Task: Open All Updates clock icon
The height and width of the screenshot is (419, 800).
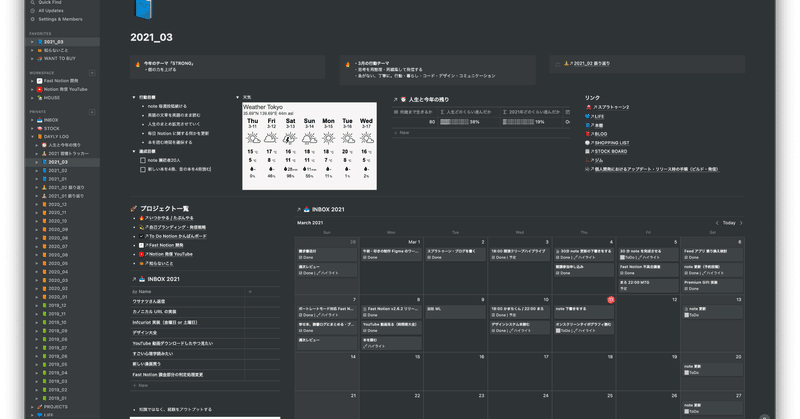Action: (x=33, y=11)
